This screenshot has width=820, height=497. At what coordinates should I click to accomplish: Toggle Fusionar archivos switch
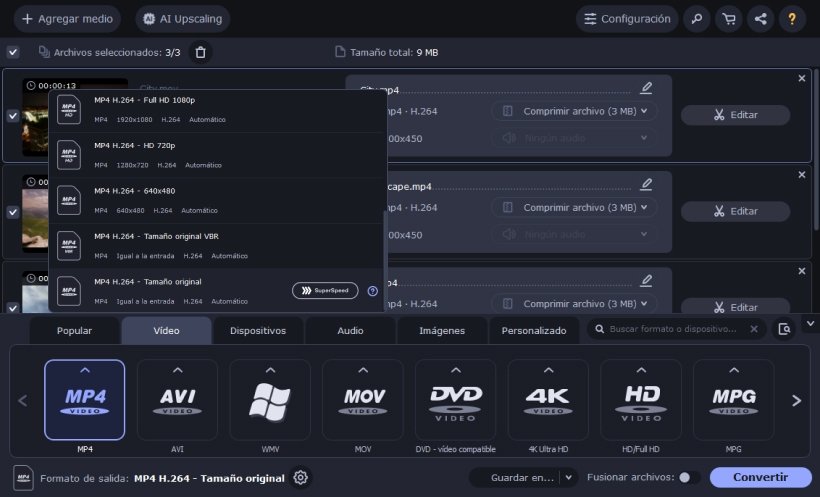[688, 477]
